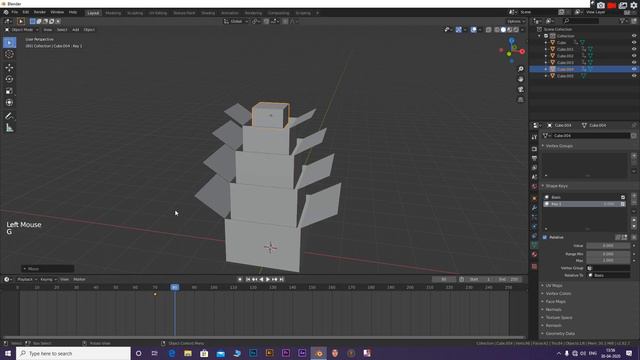Click the pan view hand icon
The width and height of the screenshot is (640, 360).
[x=521, y=79]
